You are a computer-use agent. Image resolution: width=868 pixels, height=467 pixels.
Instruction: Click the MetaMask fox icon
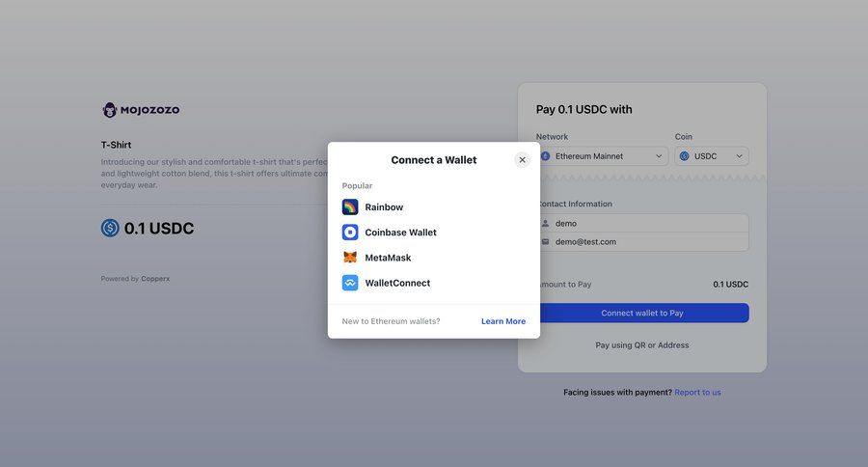click(350, 258)
